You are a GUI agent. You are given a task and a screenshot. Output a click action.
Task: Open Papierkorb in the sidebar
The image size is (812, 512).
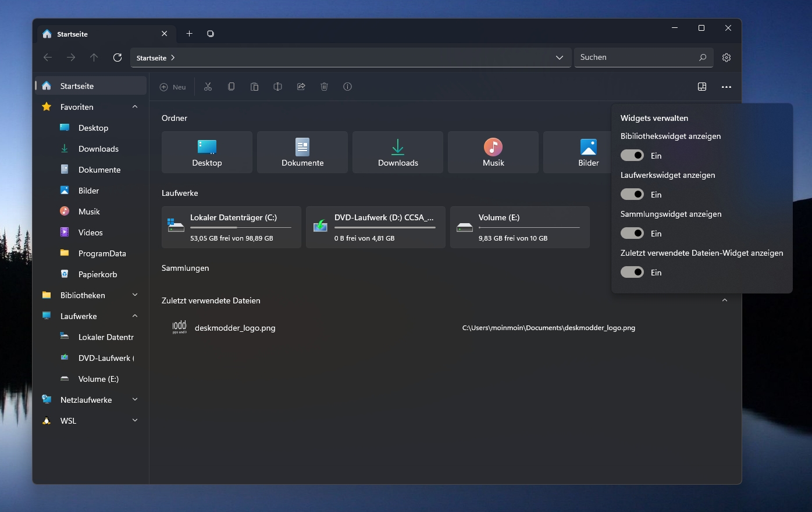[x=91, y=274]
